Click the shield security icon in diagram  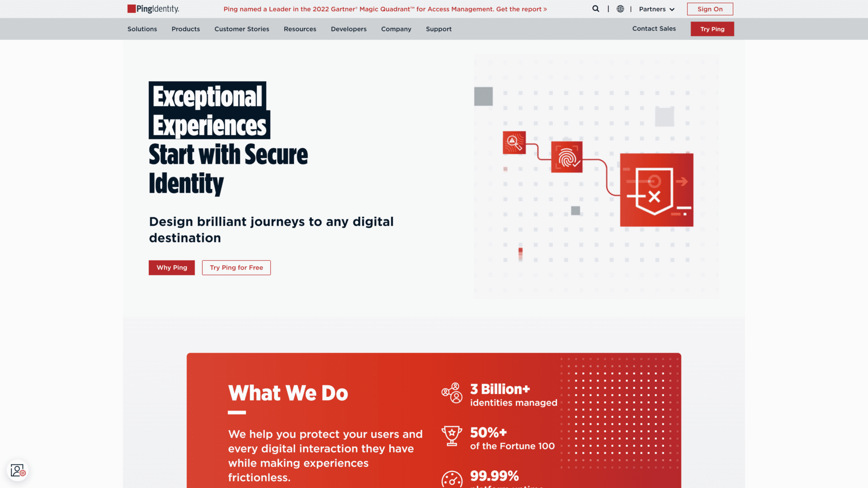[655, 189]
